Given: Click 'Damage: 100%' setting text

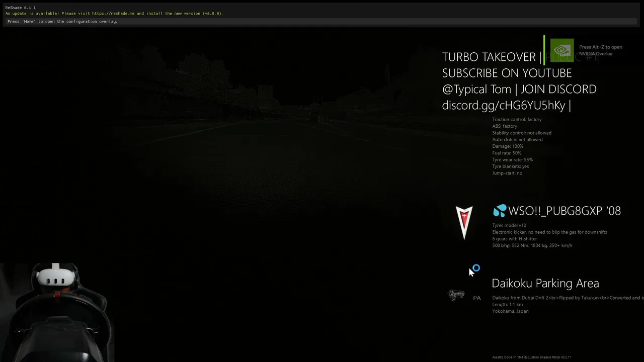Looking at the screenshot, I should (508, 146).
